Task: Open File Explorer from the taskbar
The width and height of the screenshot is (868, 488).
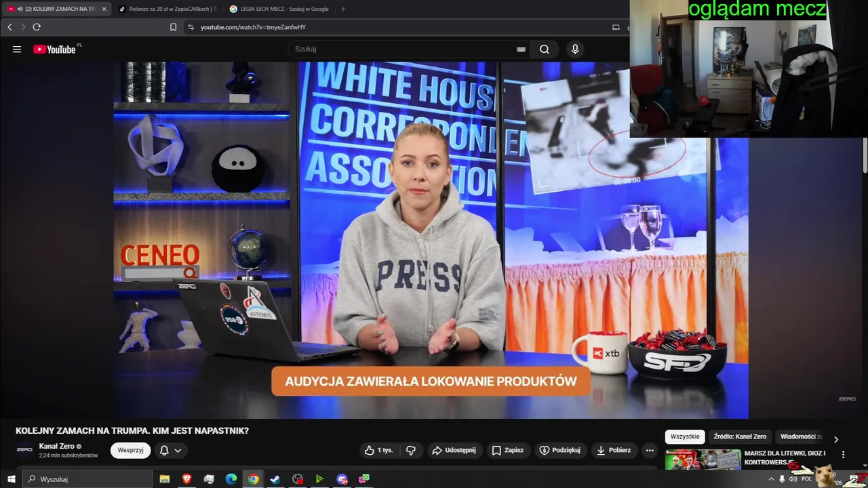Action: point(165,479)
